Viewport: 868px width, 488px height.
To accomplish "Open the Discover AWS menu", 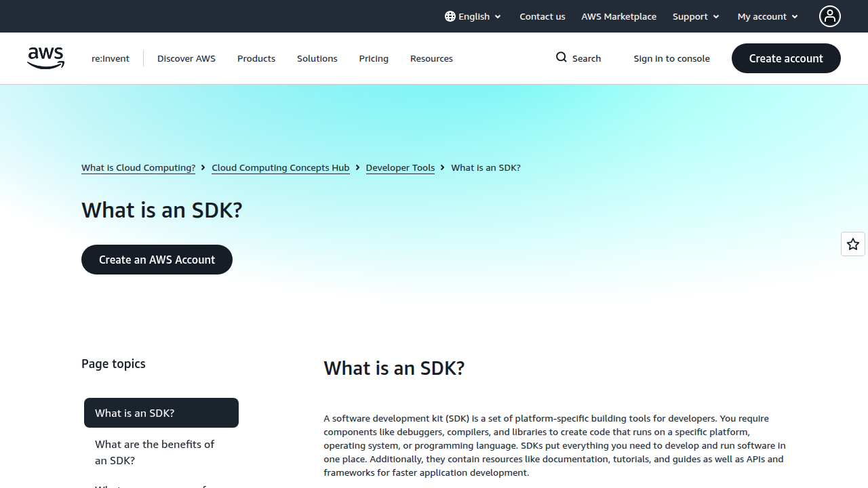I will tap(186, 58).
